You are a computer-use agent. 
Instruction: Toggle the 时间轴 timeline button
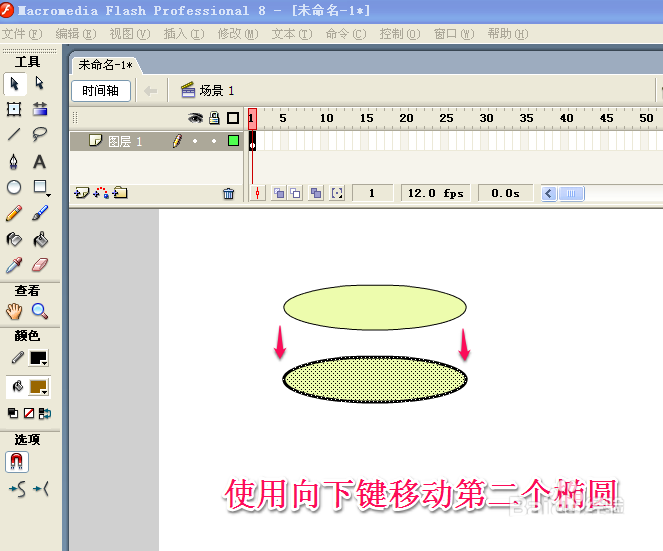101,90
